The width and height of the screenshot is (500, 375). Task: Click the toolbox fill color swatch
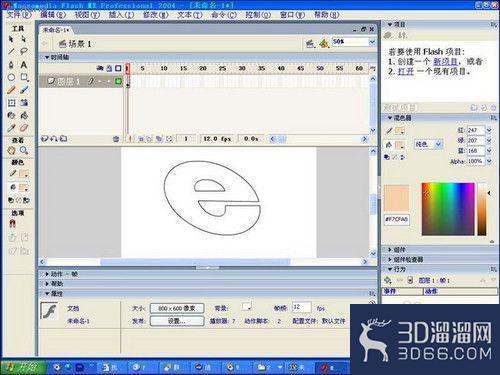[x=24, y=188]
